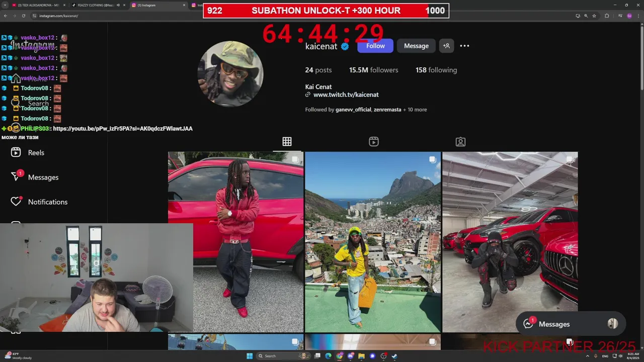
Task: Open File Explorer from the taskbar
Action: click(x=361, y=356)
